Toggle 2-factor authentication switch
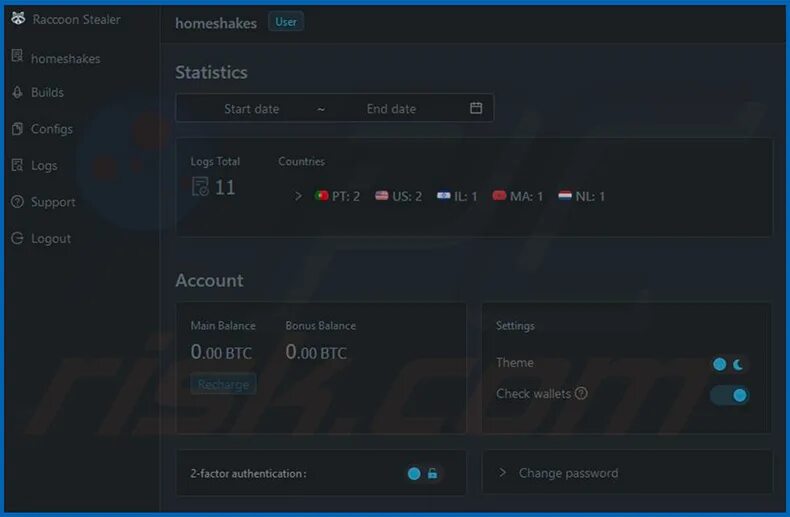Image resolution: width=790 pixels, height=517 pixels. coord(423,474)
